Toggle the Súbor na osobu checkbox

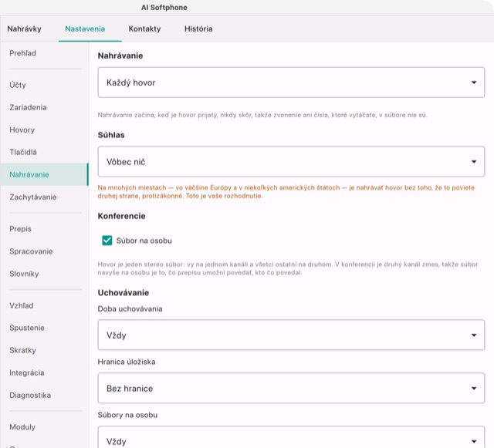(107, 241)
